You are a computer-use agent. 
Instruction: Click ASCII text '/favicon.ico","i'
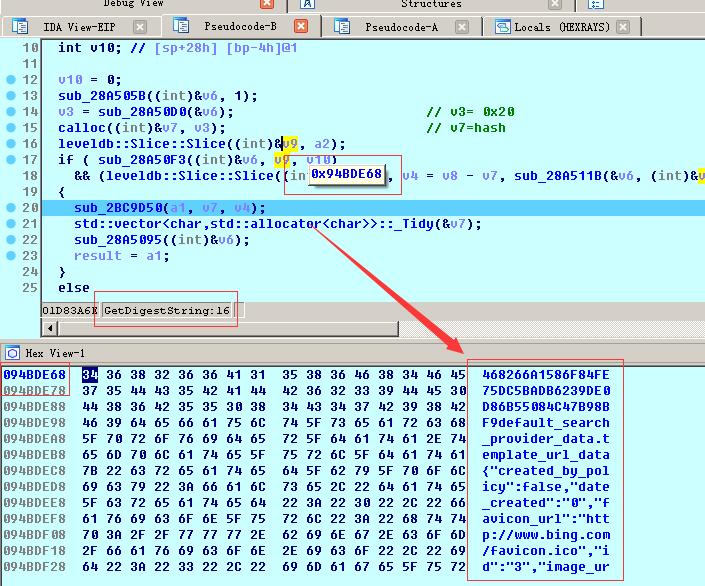coord(546,551)
